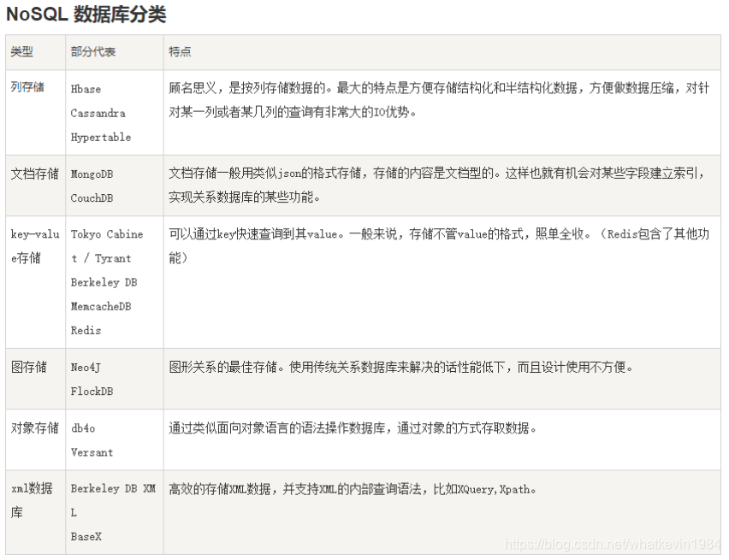Click the 'CouchDB' entry
This screenshot has width=729, height=560.
point(92,198)
